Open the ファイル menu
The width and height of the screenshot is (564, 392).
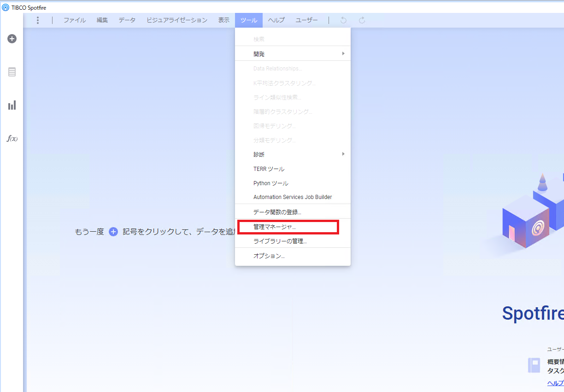(x=75, y=20)
